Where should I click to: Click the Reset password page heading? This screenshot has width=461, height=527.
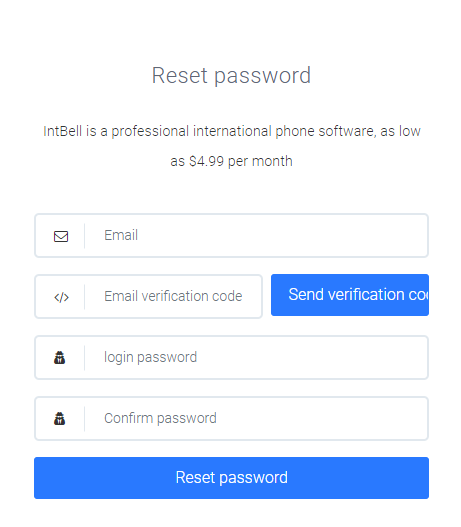231,75
